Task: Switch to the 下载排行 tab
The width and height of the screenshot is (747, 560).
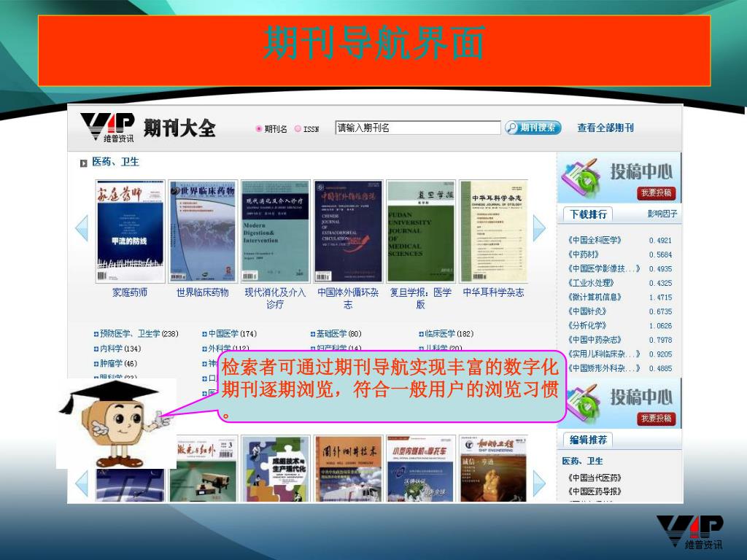Action: [x=588, y=214]
